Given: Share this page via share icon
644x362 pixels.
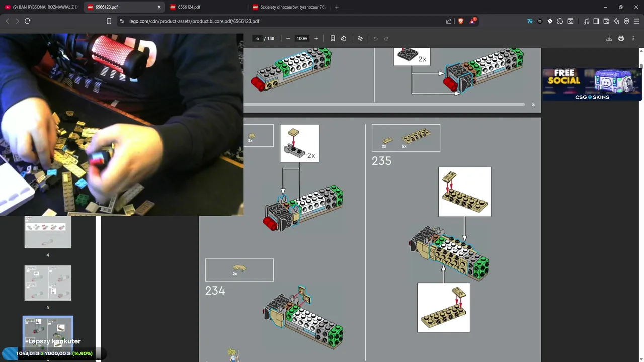Looking at the screenshot, I should (x=449, y=21).
